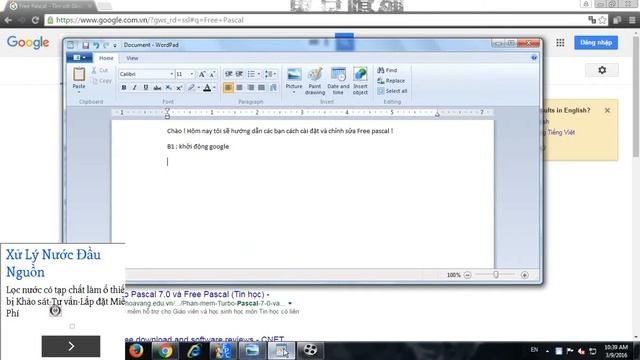
Task: Click Select all in Editing group
Action: tap(392, 91)
